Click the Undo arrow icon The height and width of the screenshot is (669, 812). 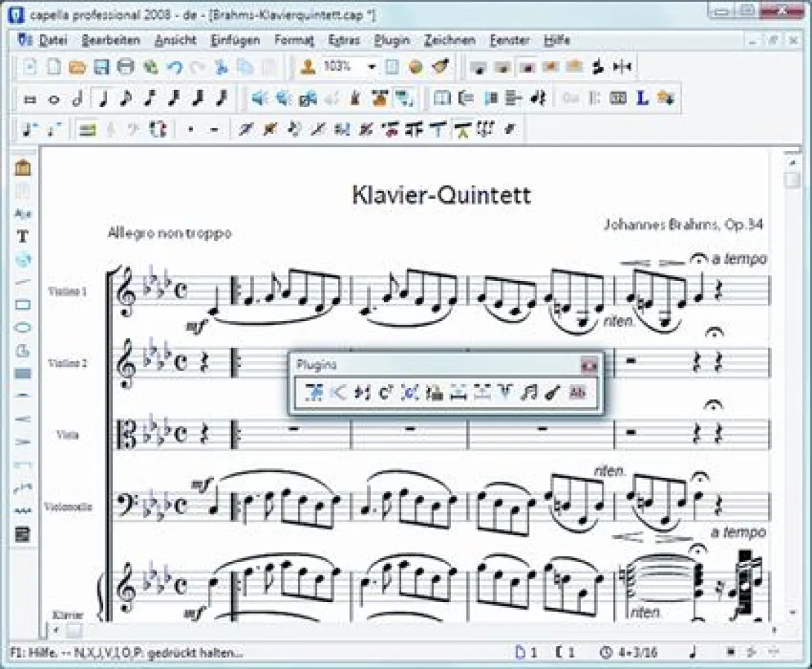point(174,67)
